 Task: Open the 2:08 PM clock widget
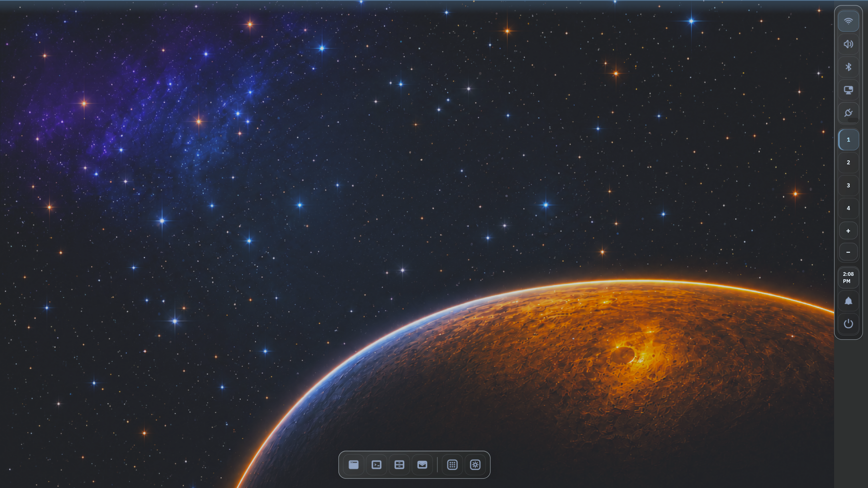[x=848, y=278]
